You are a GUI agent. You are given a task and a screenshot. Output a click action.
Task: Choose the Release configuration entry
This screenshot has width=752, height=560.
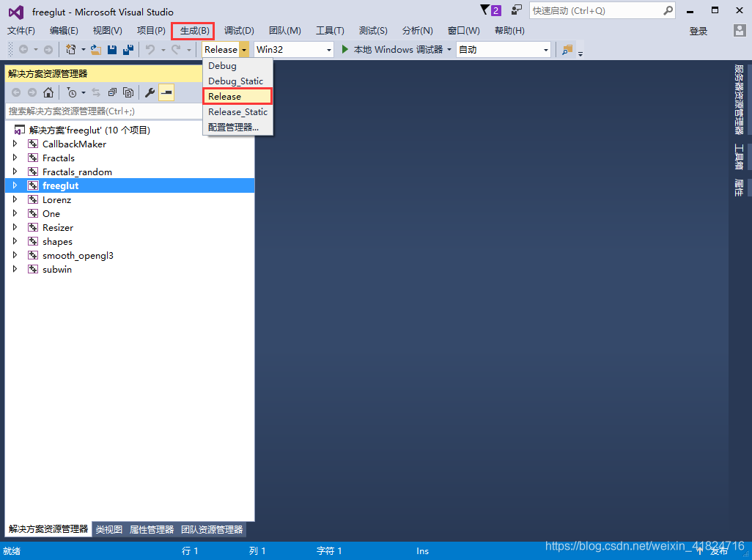[238, 96]
